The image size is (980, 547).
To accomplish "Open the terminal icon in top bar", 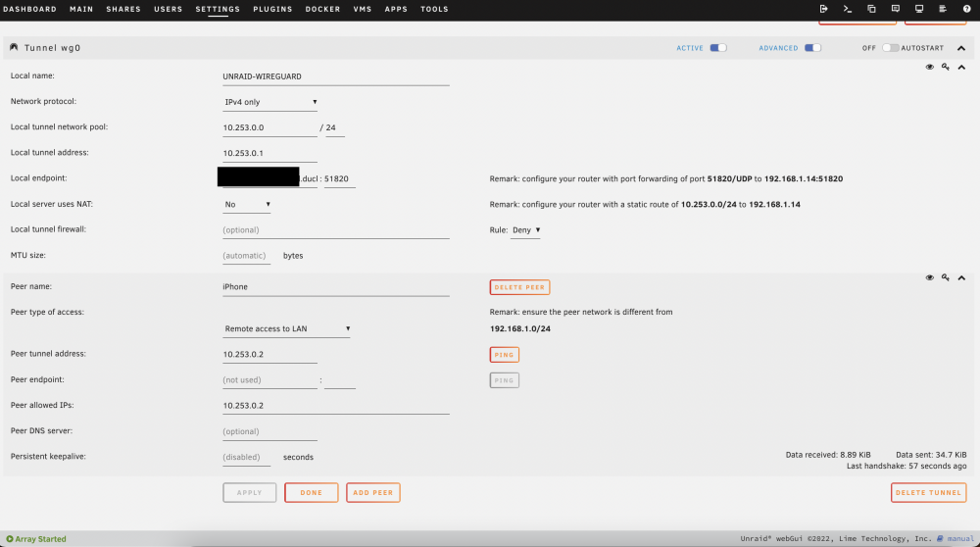I will pyautogui.click(x=848, y=9).
